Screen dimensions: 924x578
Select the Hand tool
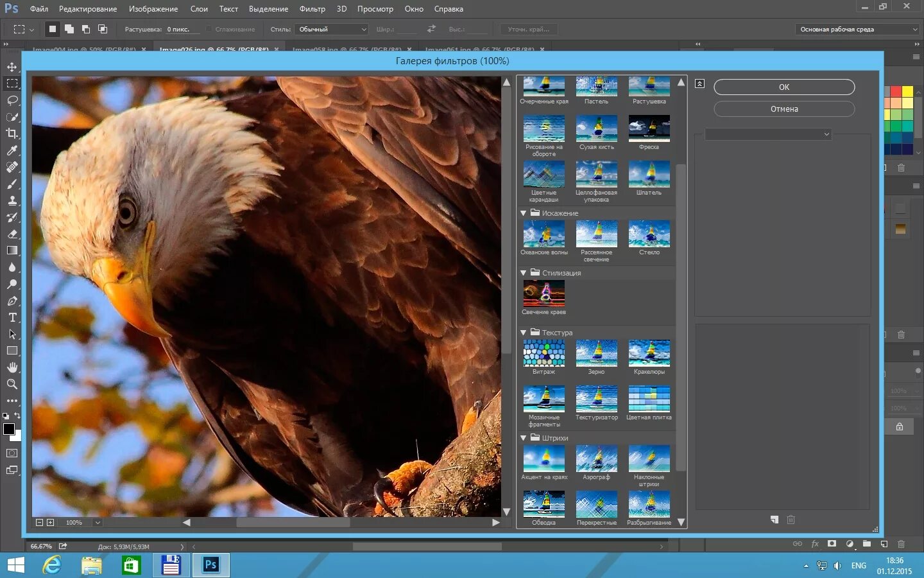(x=12, y=367)
